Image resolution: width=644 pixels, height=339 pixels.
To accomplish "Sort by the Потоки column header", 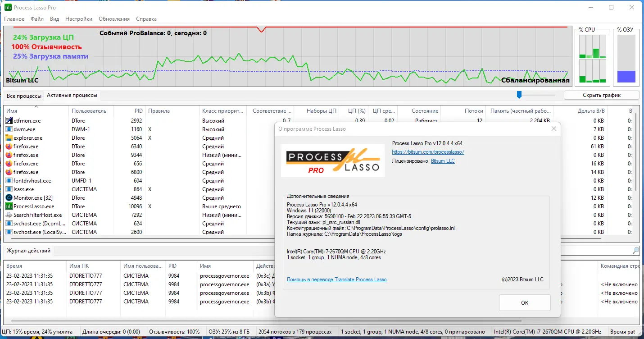I will point(463,111).
